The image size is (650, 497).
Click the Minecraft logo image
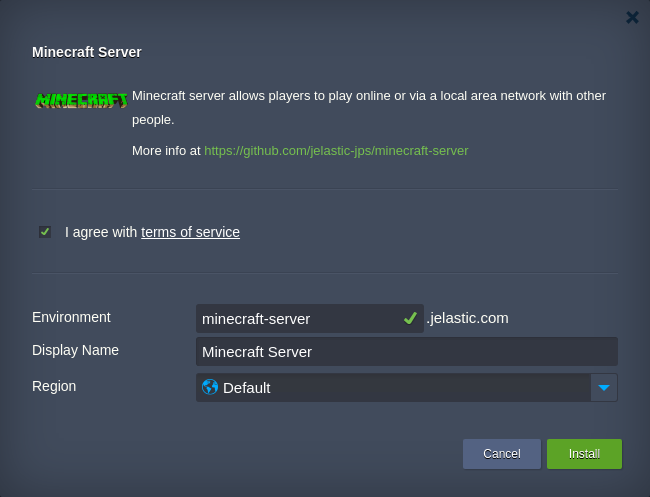tap(81, 100)
